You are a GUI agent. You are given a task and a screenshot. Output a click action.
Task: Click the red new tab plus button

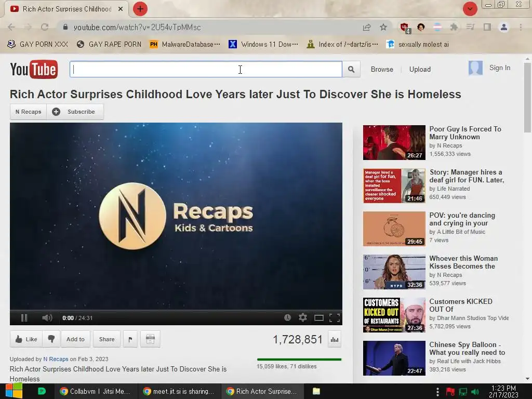click(x=140, y=9)
